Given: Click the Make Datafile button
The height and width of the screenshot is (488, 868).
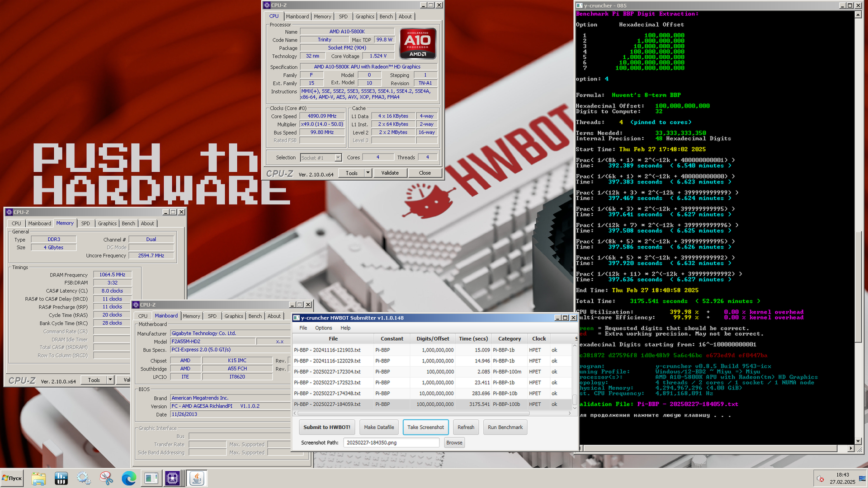Looking at the screenshot, I should point(379,427).
